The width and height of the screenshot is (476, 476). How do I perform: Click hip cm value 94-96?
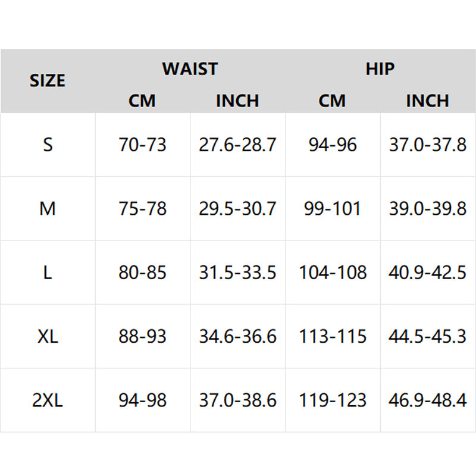(x=333, y=145)
